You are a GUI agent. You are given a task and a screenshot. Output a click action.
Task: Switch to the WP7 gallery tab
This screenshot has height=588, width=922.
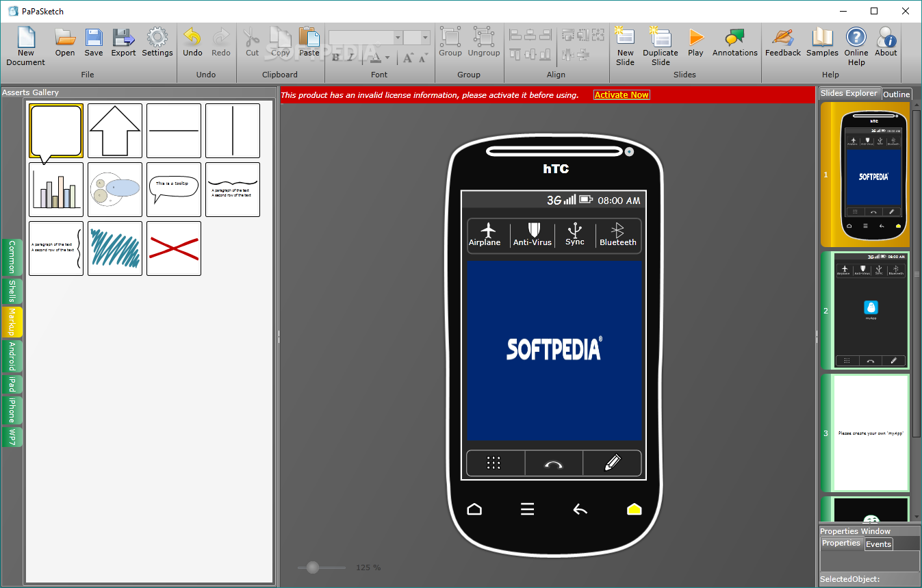click(12, 437)
